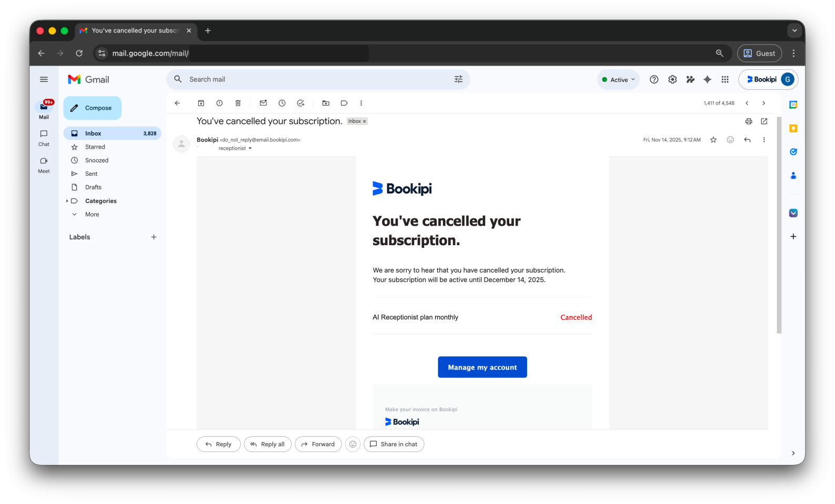Show the newer email arrow
Viewport: 835px width, 504px height.
[x=747, y=103]
